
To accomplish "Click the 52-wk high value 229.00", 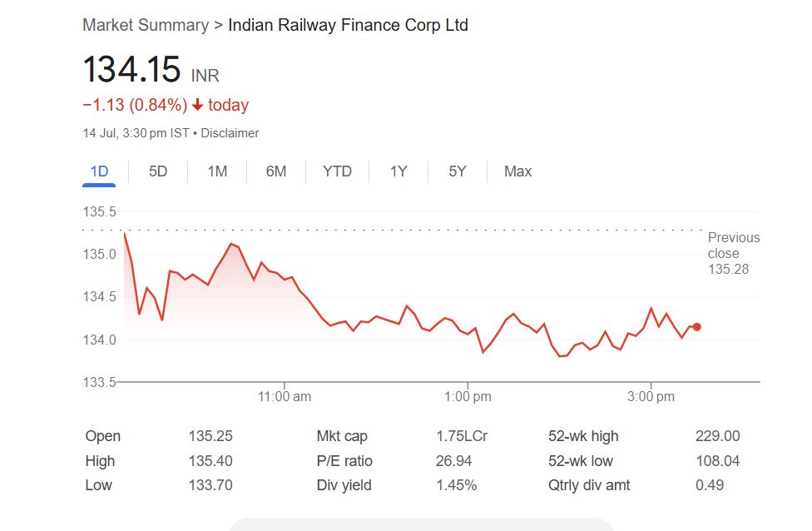I will click(x=717, y=436).
